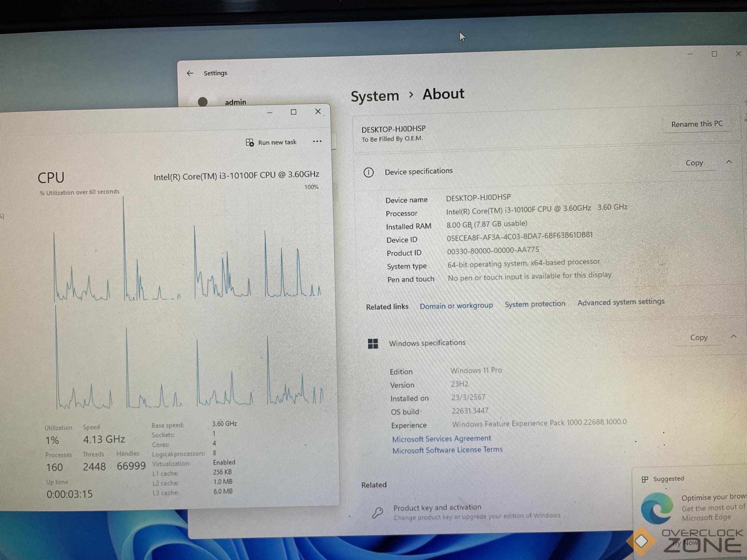Screen dimensions: 747x560
Task: Click the Rename this PC button
Action: click(x=697, y=124)
